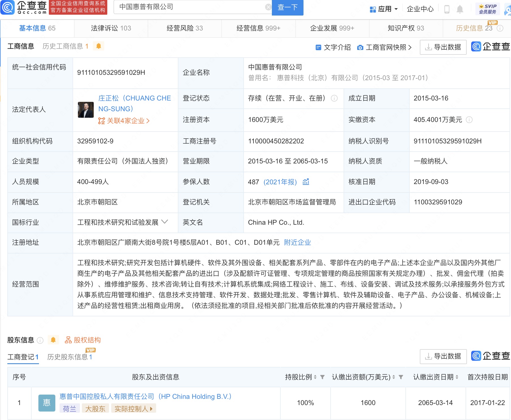Toggle the shareholder info alert bell

(x=53, y=340)
